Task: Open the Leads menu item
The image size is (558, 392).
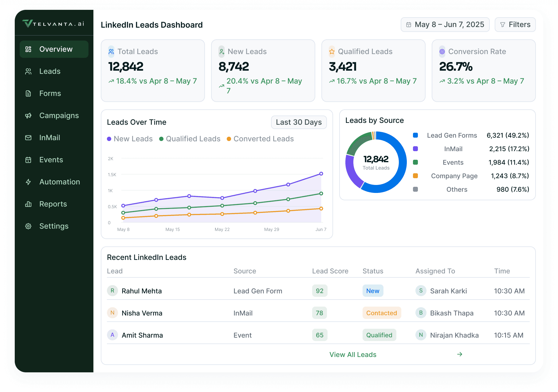Action: (54, 71)
